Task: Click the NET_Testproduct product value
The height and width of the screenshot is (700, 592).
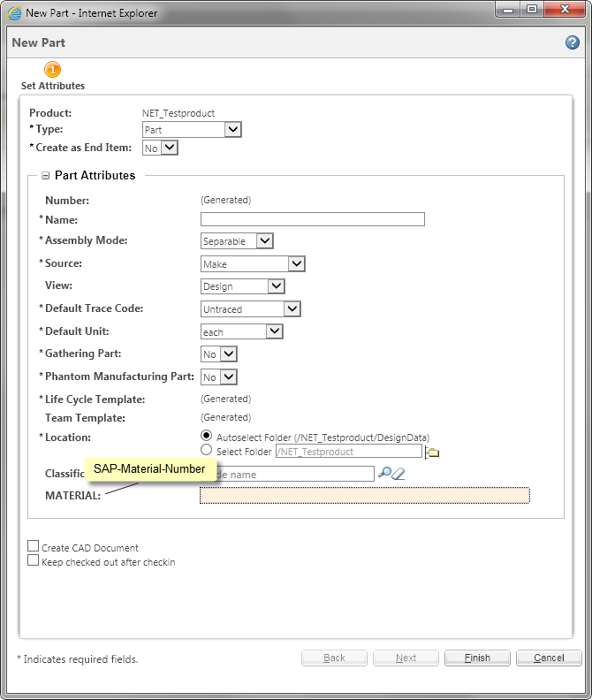Action: point(178,113)
